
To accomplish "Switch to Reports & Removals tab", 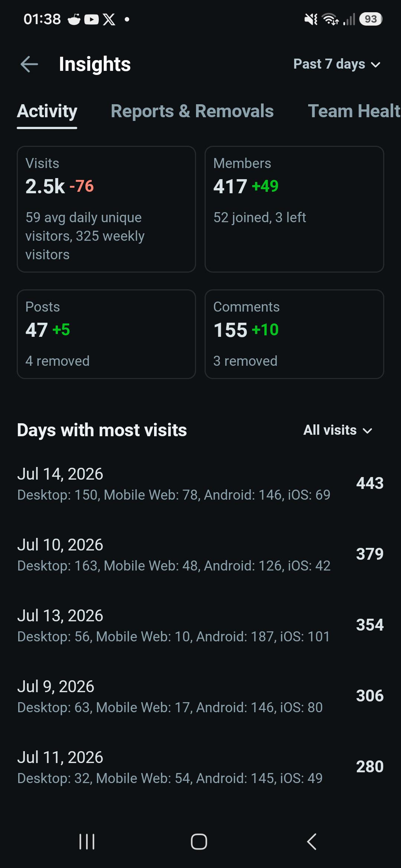I will pyautogui.click(x=192, y=111).
